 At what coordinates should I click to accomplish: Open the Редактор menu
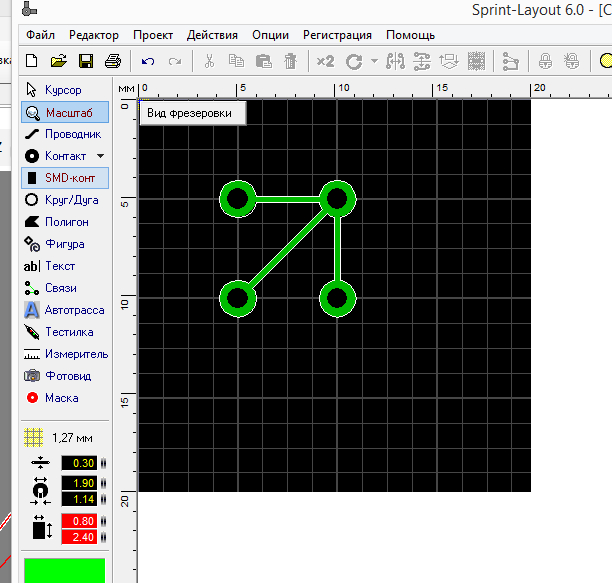(x=94, y=35)
